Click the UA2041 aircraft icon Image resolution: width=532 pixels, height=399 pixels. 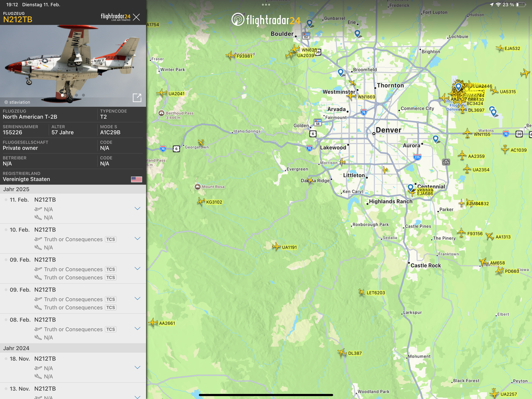click(x=162, y=93)
